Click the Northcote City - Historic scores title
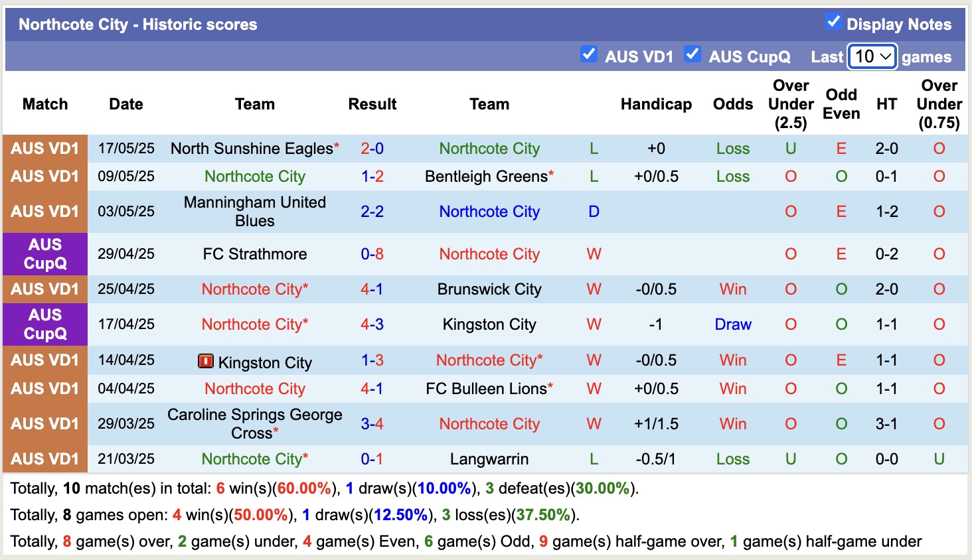 (139, 24)
